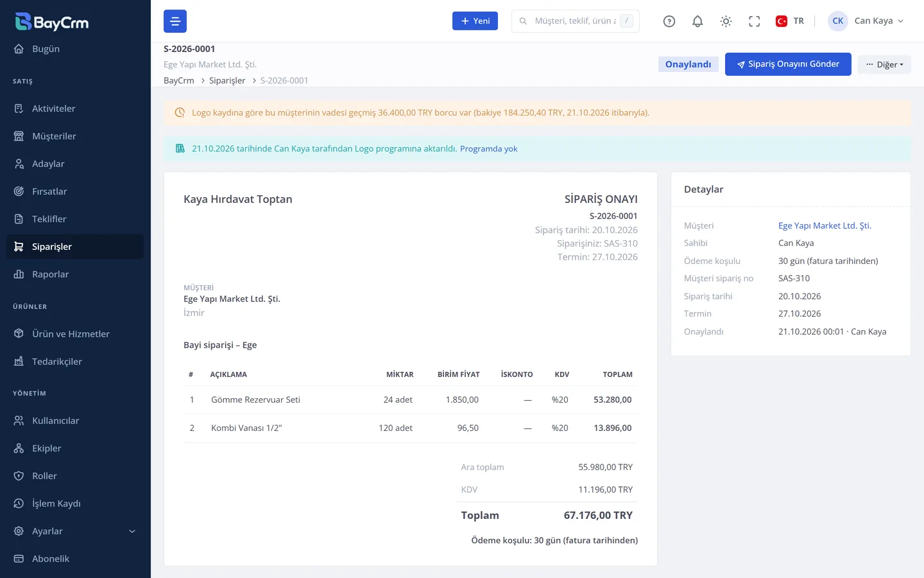This screenshot has width=924, height=578.
Task: Click the Logo transfer notice icon
Action: point(180,148)
